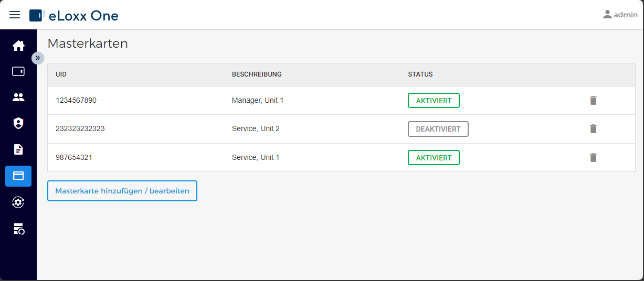Toggle AKTIVIERT status for Service, Unit 1
The height and width of the screenshot is (281, 644).
(434, 158)
